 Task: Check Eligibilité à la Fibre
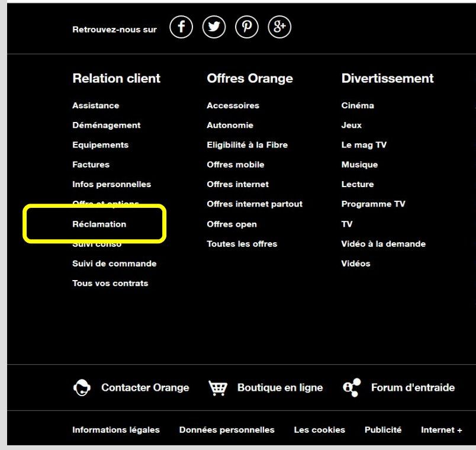tap(247, 145)
